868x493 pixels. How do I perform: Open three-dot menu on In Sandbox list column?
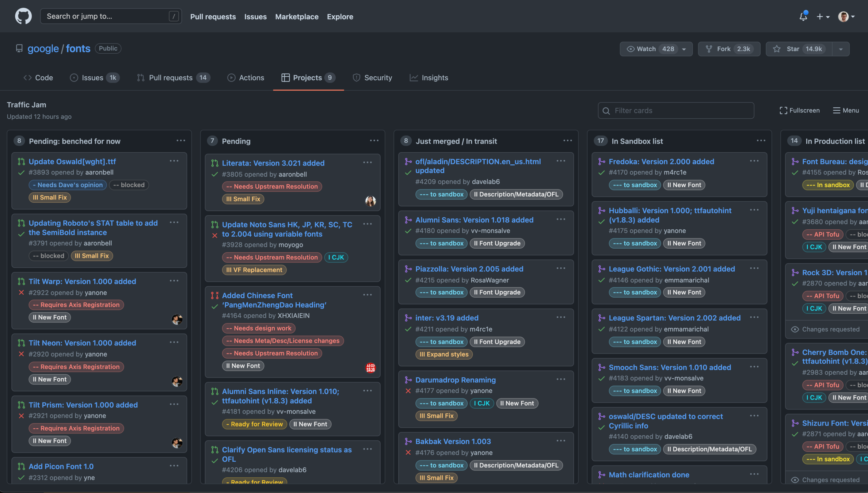click(761, 141)
